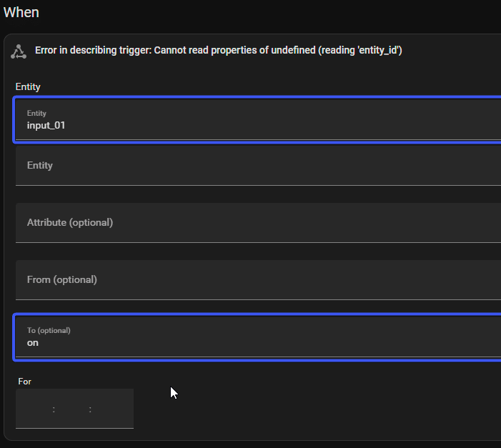501x448 pixels.
Task: Click the small 'To (optional)' floating label
Action: pos(49,330)
